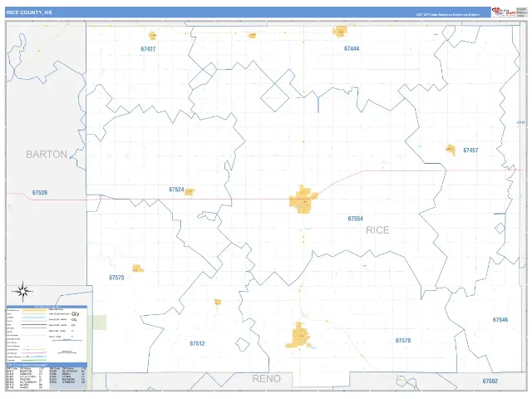
Task: Select ZIP code label 67573
Action: pos(116,278)
